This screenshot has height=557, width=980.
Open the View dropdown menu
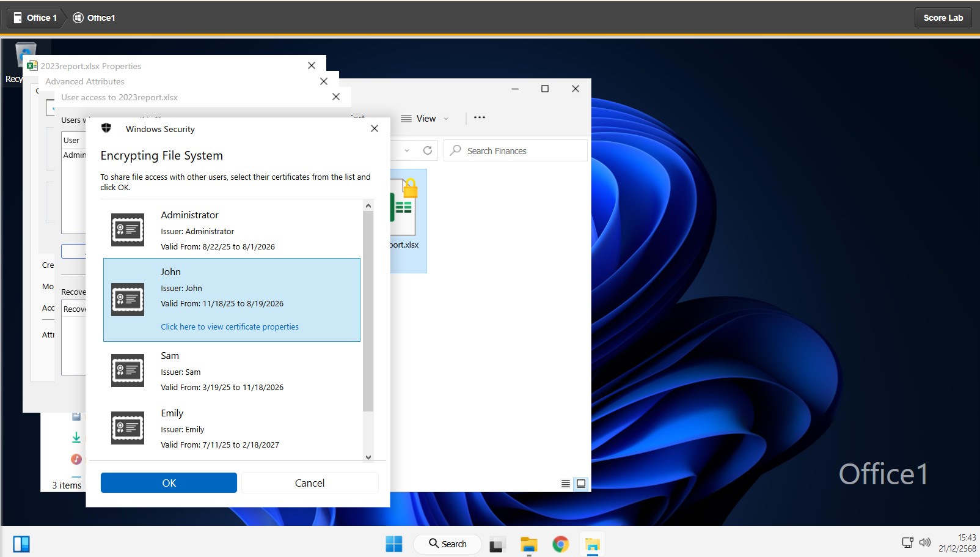425,119
